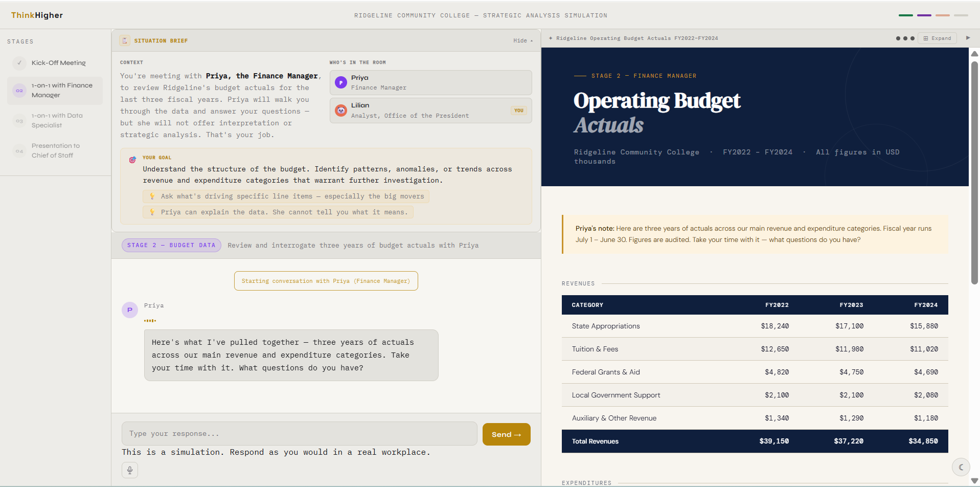Click the sparkle icon before the document title
Viewport: 980px width, 487px height.
click(x=551, y=38)
